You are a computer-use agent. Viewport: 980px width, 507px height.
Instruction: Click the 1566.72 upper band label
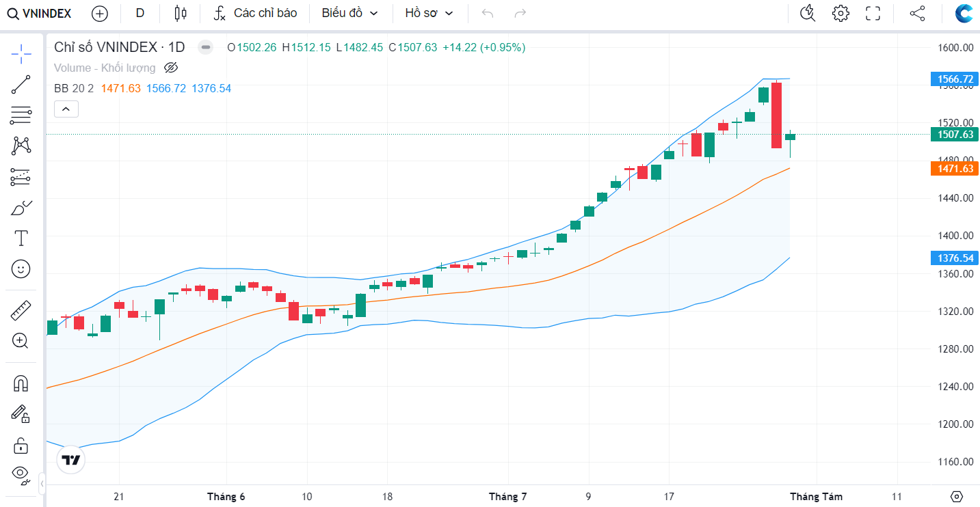(x=955, y=79)
